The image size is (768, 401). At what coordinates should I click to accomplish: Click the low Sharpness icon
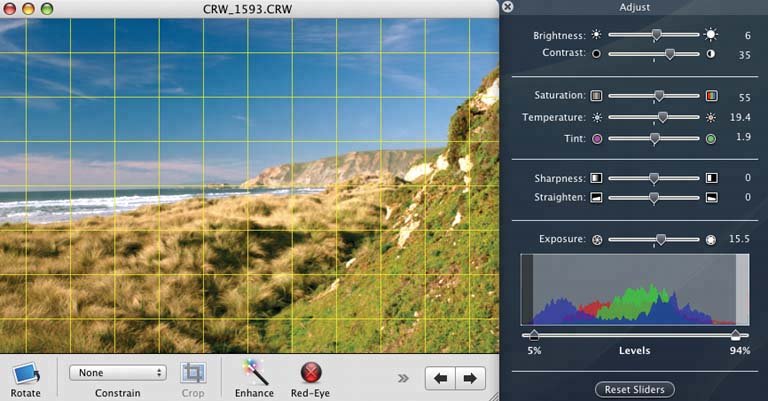(596, 178)
